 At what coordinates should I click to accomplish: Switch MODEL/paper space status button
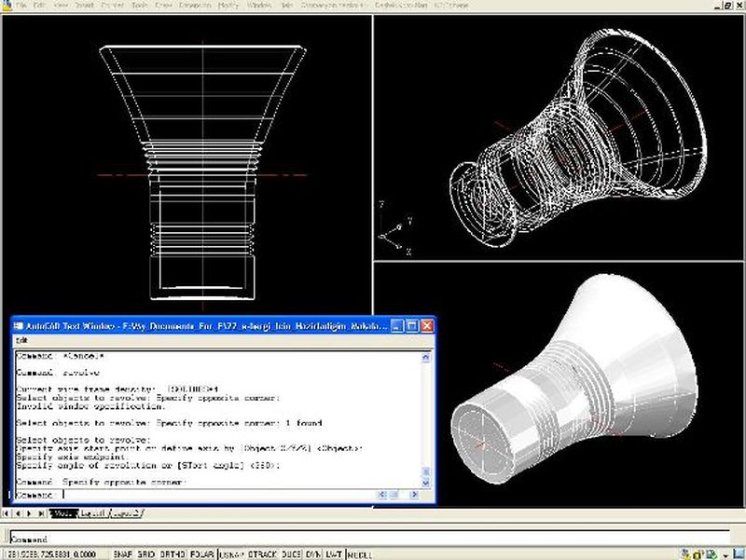click(360, 554)
